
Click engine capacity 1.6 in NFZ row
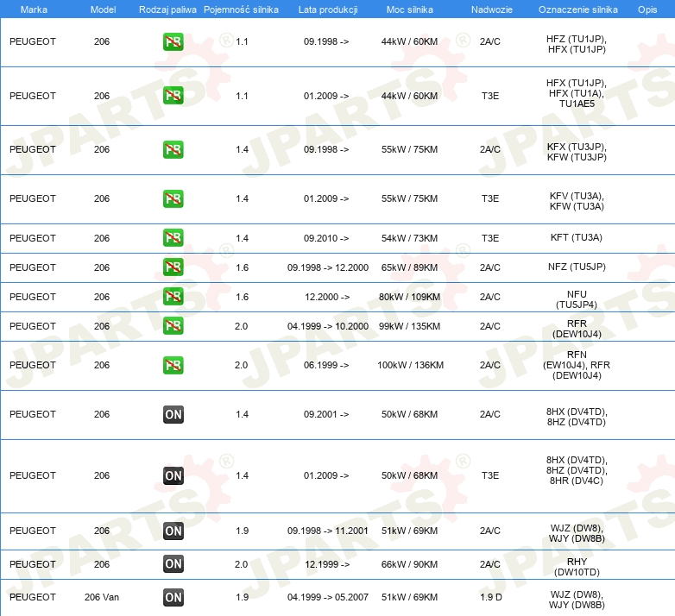242,267
